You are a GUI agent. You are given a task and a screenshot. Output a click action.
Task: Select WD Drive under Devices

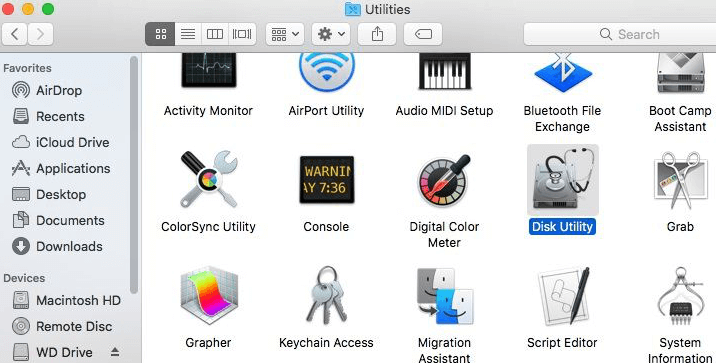tap(53, 353)
